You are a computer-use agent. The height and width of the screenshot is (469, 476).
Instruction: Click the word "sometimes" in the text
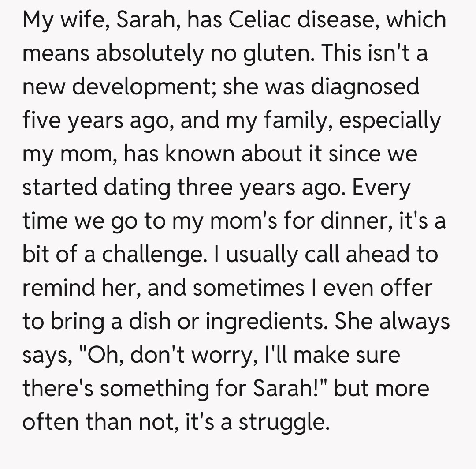[x=248, y=288]
